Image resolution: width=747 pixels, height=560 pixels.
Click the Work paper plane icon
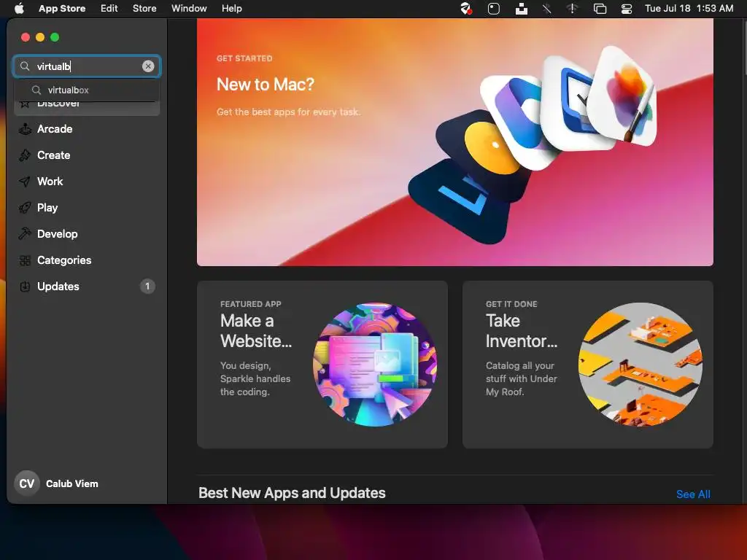point(25,182)
